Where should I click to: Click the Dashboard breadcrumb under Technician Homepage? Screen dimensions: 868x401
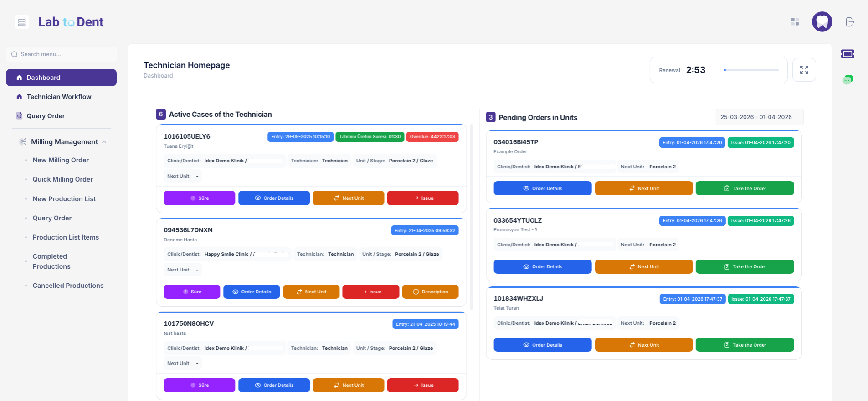[158, 76]
